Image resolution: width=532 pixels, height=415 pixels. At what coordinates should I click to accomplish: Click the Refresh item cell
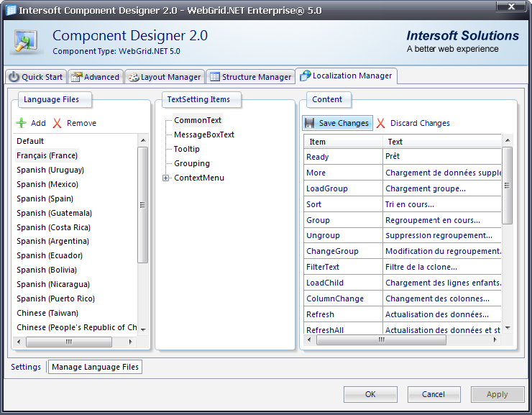pyautogui.click(x=344, y=314)
